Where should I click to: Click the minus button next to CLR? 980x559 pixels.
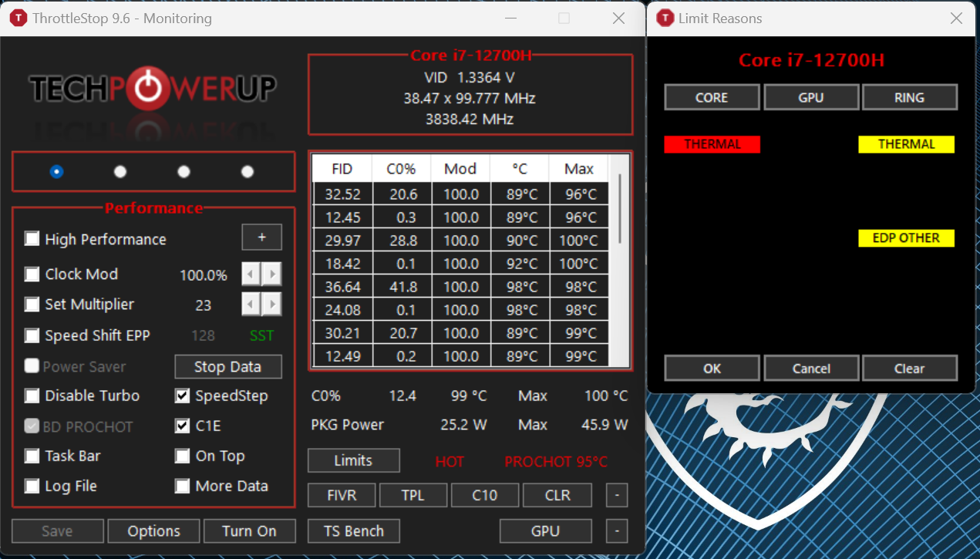point(617,495)
